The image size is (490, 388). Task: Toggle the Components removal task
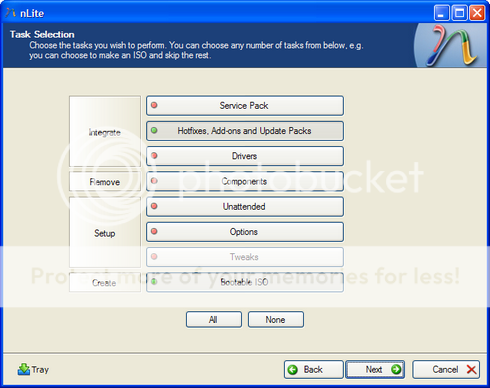[245, 181]
